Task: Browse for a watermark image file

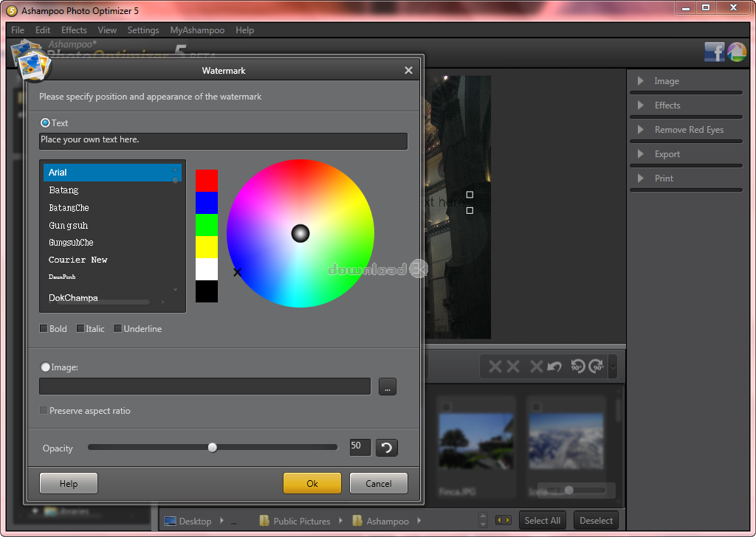Action: click(x=388, y=387)
